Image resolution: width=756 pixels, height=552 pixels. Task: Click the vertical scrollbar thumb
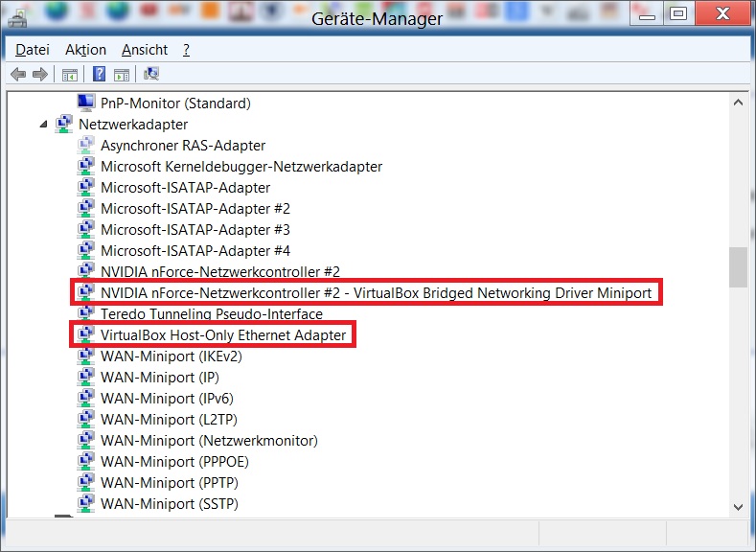coord(738,267)
